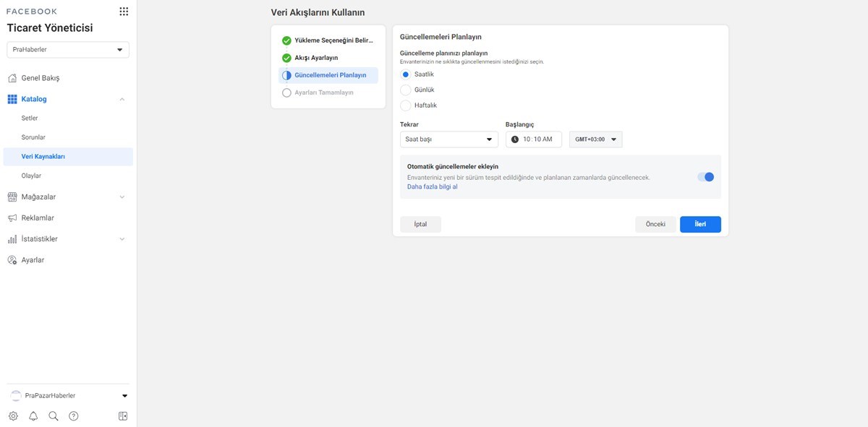
Task: Open the PraPazarHaberler account switcher arrow
Action: coord(124,396)
